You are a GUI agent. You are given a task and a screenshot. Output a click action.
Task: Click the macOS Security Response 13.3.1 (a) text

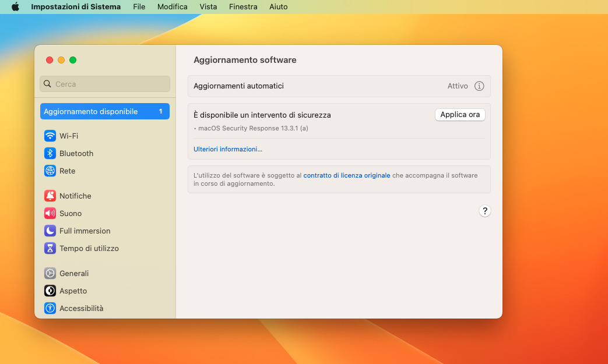253,128
